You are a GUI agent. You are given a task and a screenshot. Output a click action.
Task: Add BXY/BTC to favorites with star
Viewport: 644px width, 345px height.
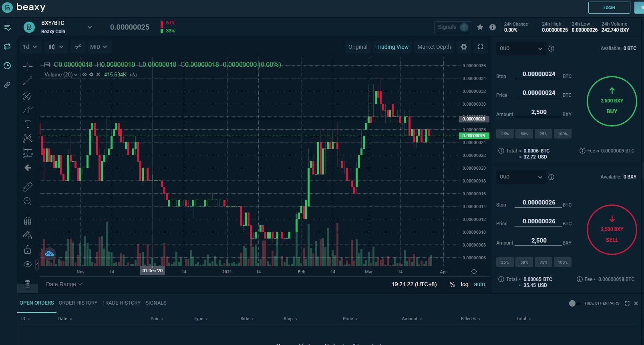[x=480, y=27]
